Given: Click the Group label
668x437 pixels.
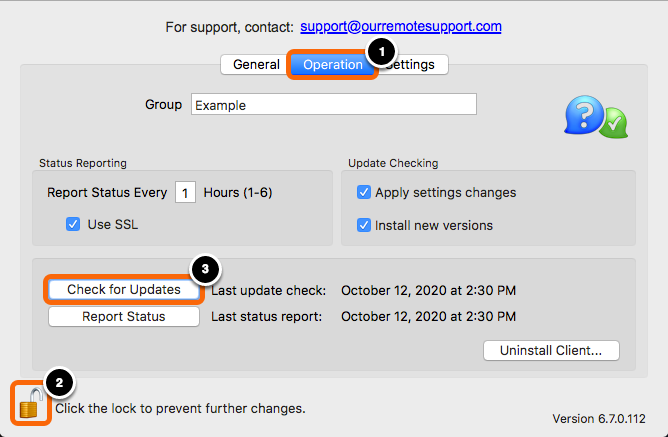Looking at the screenshot, I should pos(163,104).
